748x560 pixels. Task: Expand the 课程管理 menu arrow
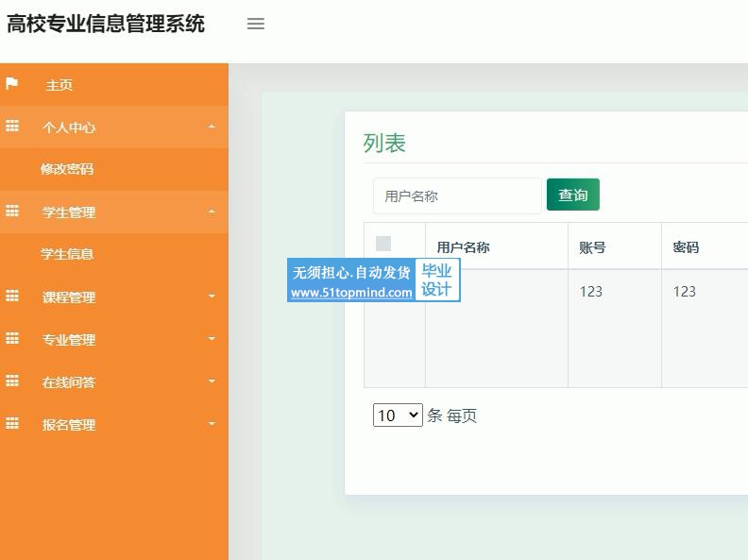pos(212,297)
